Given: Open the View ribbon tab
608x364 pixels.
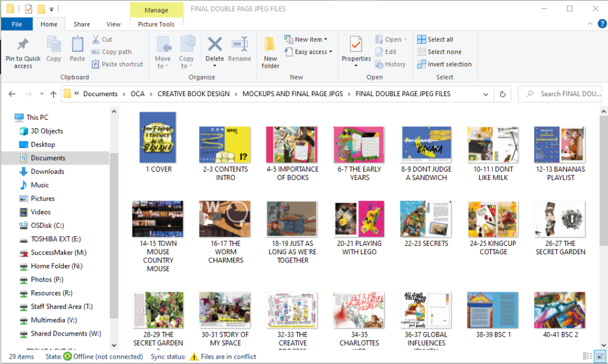Looking at the screenshot, I should [113, 24].
